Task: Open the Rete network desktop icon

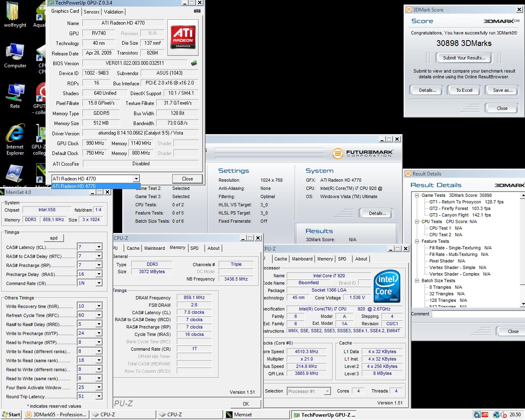Action: tap(15, 96)
